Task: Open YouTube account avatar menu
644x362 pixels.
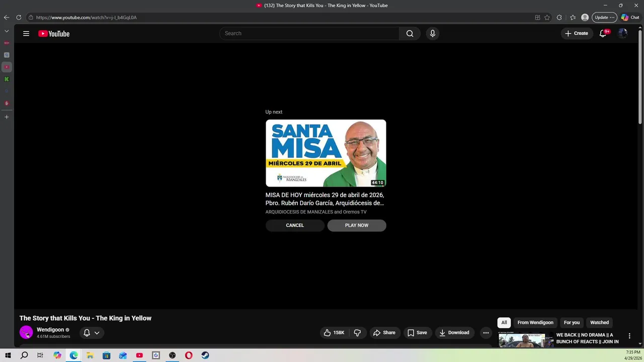Action: tap(623, 34)
